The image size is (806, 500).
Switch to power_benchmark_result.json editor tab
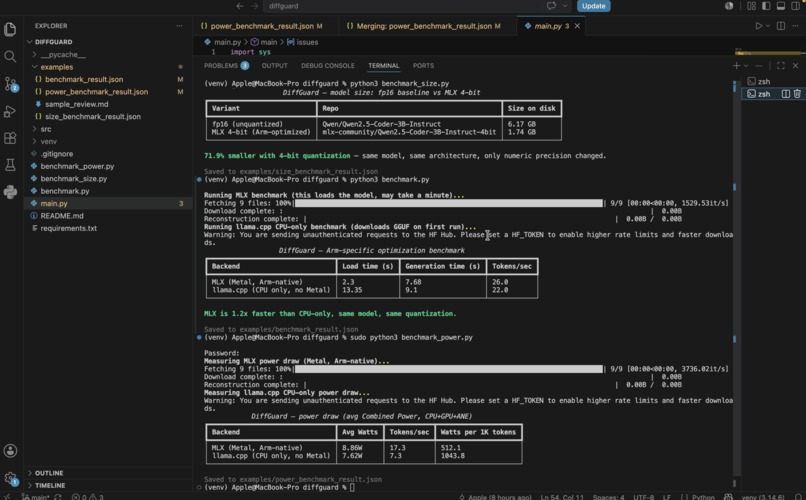pos(266,26)
